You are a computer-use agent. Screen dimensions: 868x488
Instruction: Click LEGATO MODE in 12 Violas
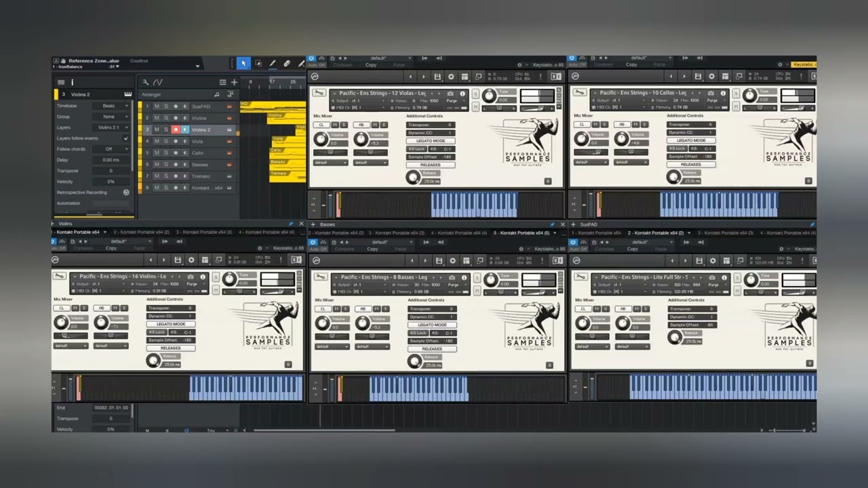tap(431, 140)
